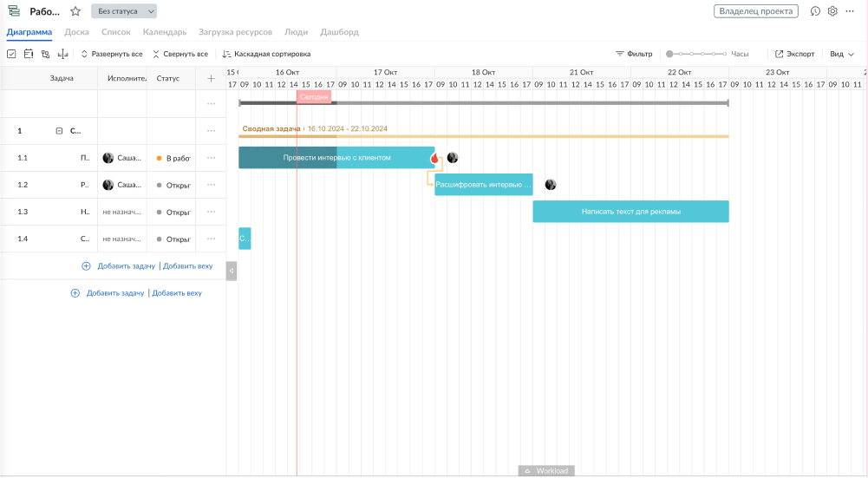Screen dimensions: 868x478
Task: Star the project as favorite
Action: coord(75,11)
